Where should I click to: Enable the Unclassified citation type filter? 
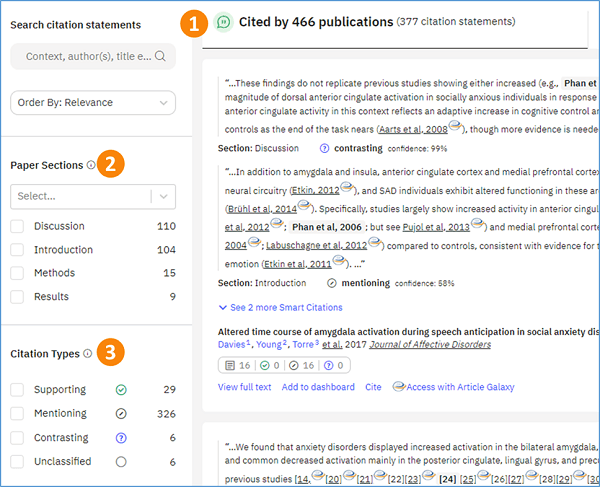pos(17,462)
